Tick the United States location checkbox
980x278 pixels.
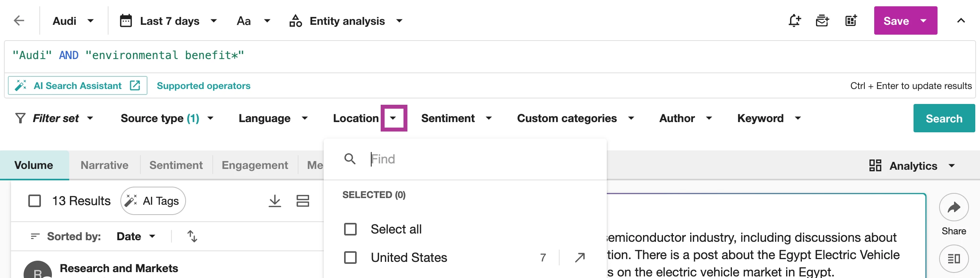(x=350, y=258)
